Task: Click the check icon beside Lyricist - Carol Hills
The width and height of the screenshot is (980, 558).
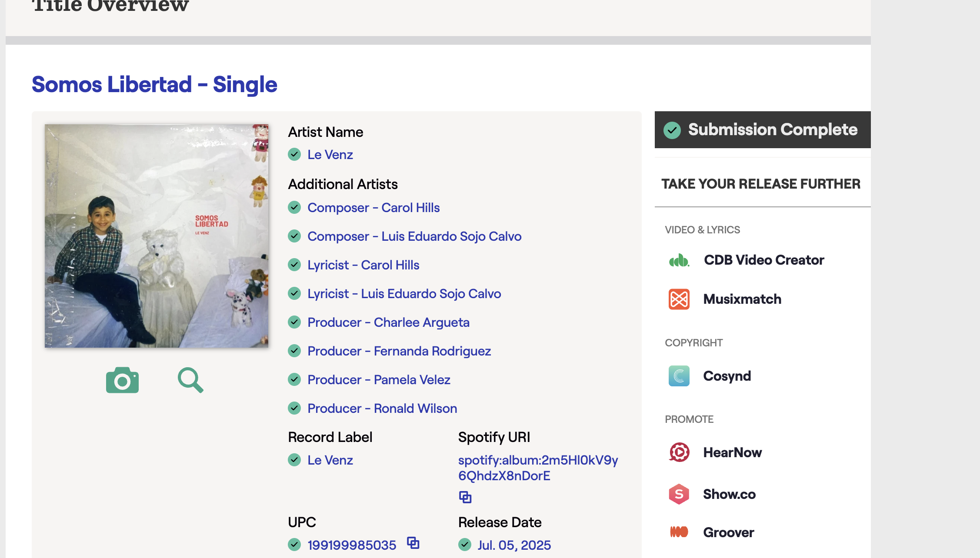Action: click(x=294, y=265)
